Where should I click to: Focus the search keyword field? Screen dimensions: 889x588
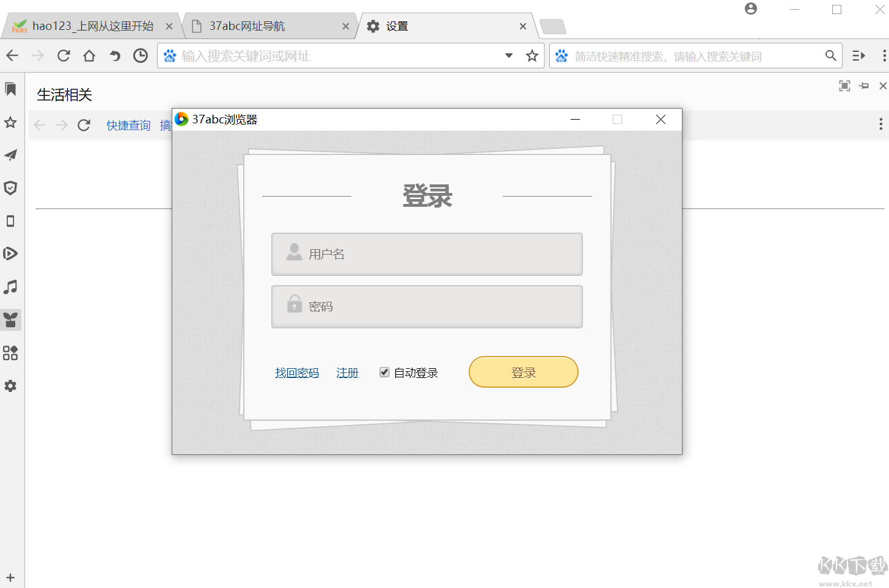pos(697,56)
